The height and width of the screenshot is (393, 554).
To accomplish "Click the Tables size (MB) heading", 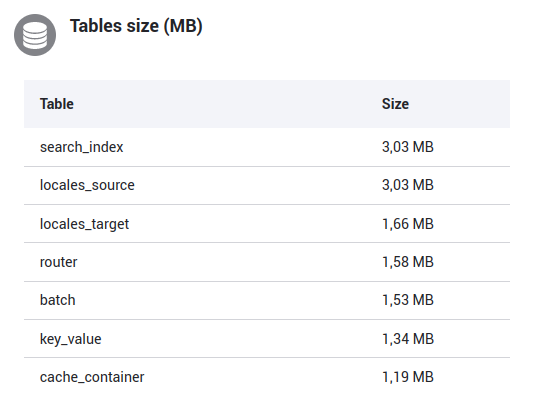I will [x=136, y=26].
